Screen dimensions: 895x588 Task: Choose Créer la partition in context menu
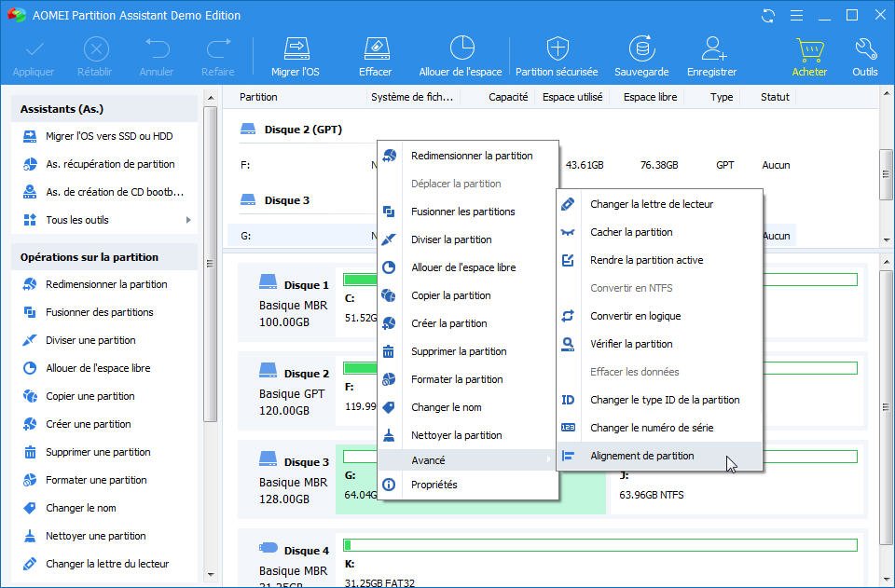tap(467, 323)
